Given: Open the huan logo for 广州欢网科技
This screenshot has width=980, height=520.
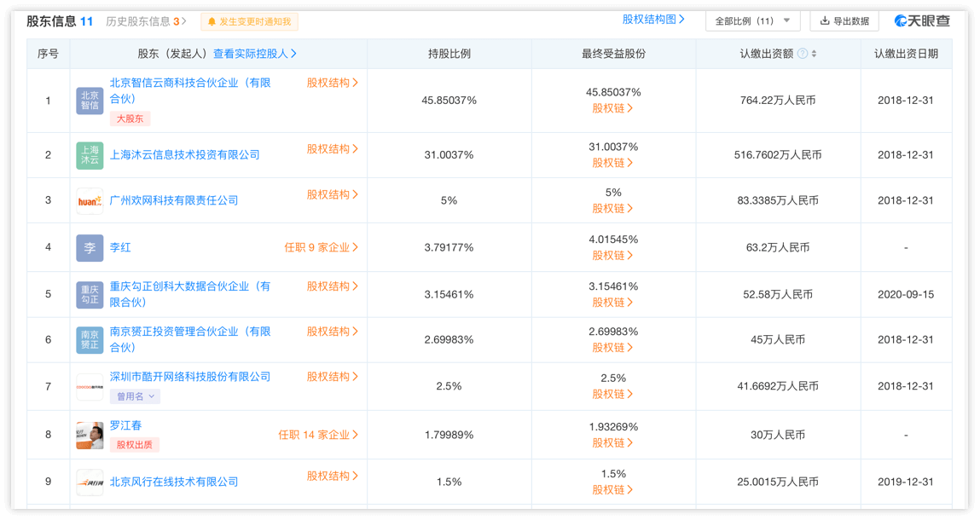Looking at the screenshot, I should point(90,201).
